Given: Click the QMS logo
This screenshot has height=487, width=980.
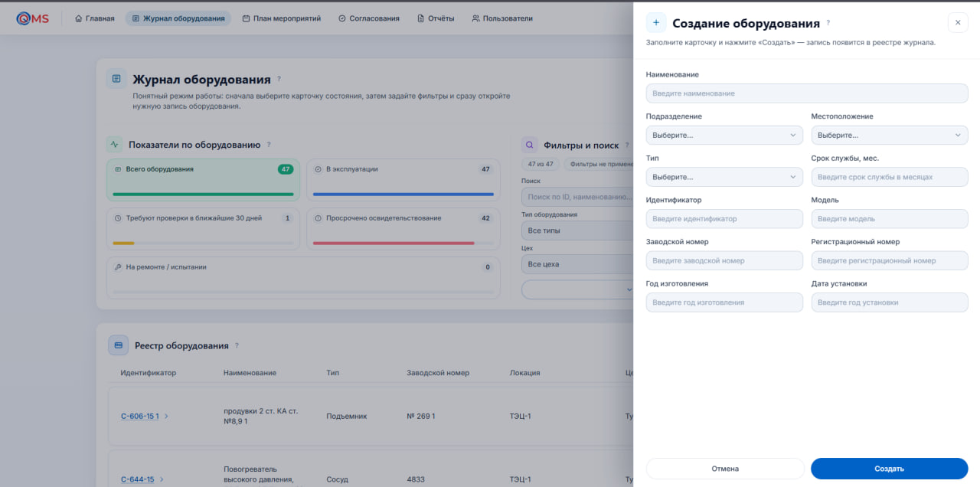Looking at the screenshot, I should click(x=32, y=18).
